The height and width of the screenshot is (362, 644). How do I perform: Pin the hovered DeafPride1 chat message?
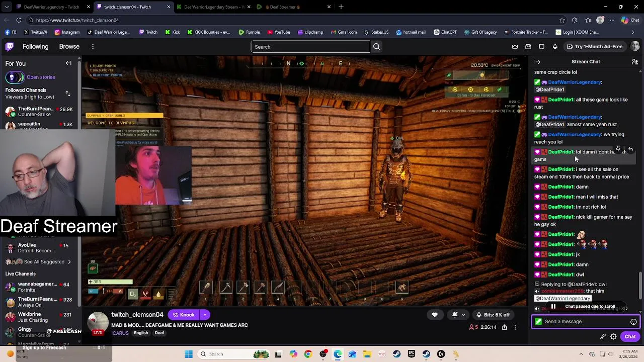pyautogui.click(x=618, y=149)
